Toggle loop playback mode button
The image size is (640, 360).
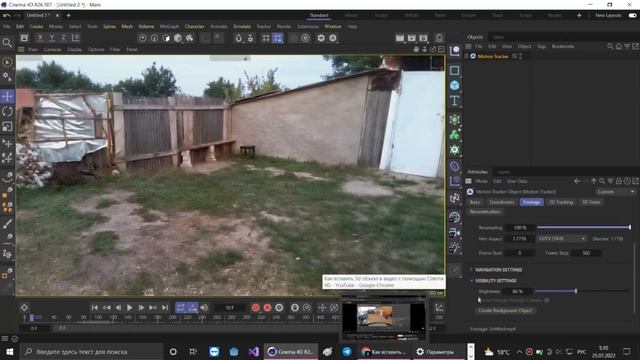[x=181, y=307]
